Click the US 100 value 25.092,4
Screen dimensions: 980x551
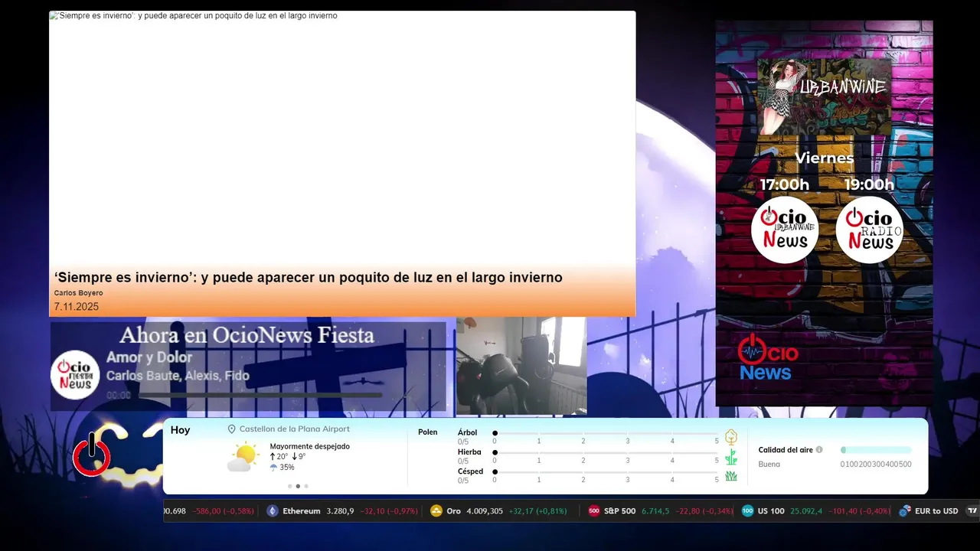(x=806, y=511)
